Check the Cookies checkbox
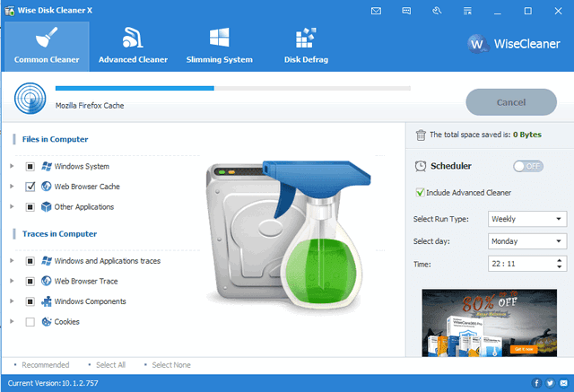The height and width of the screenshot is (392, 574). 30,321
